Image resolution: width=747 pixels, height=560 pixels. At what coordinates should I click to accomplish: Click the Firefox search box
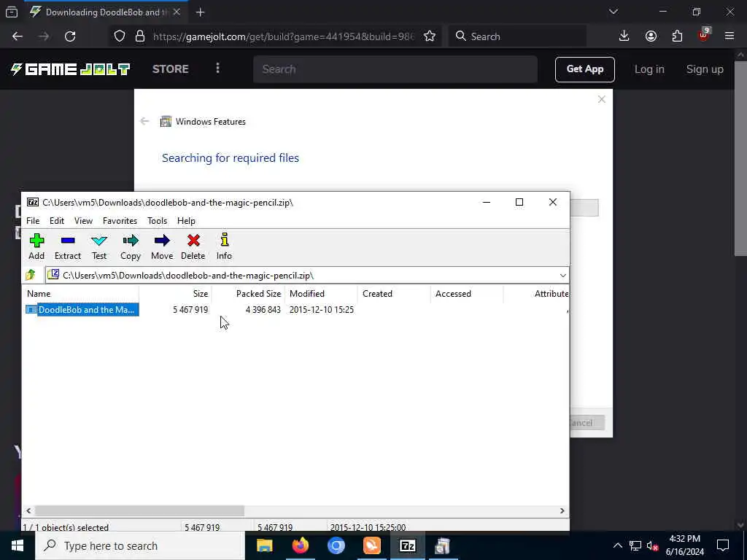click(x=517, y=36)
